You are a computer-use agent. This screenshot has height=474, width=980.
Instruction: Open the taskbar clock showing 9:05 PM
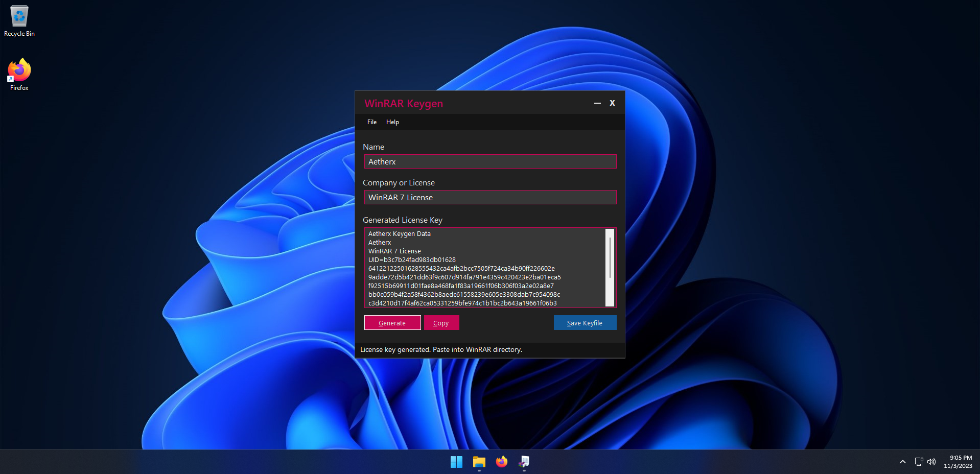click(958, 462)
